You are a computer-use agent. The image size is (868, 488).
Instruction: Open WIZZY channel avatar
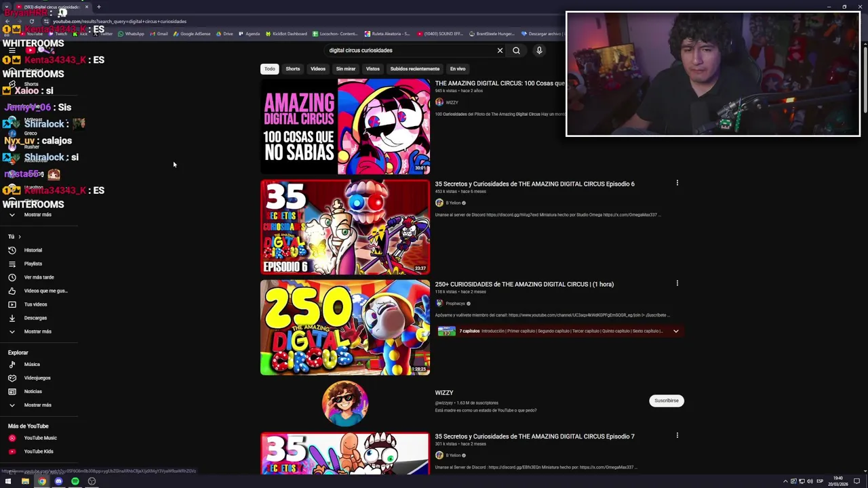point(345,403)
